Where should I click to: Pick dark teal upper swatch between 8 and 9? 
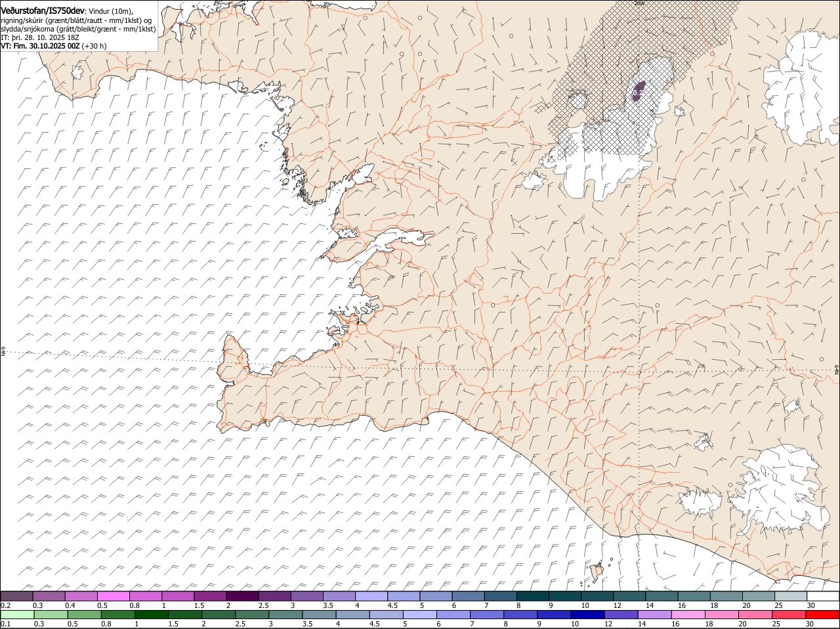[532, 596]
